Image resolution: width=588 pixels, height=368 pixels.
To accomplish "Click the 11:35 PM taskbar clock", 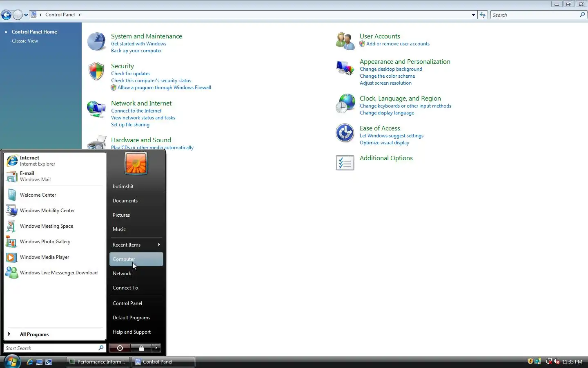I will coord(572,362).
